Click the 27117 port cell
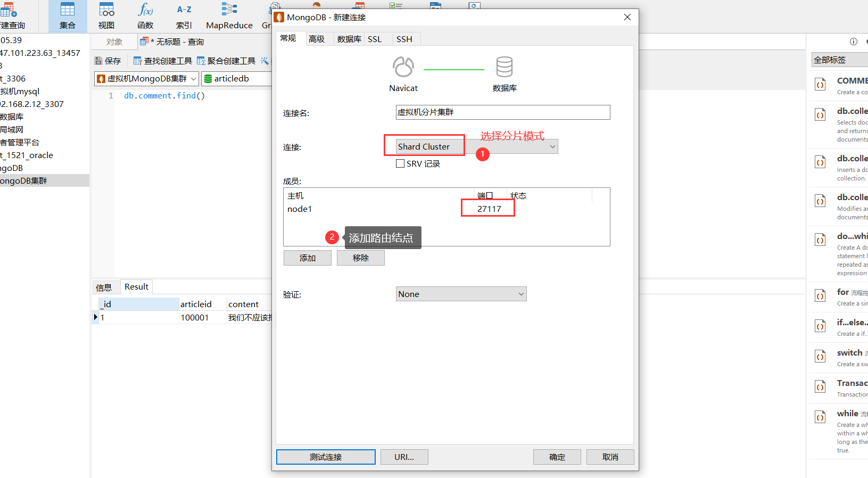868x478 pixels. click(489, 209)
